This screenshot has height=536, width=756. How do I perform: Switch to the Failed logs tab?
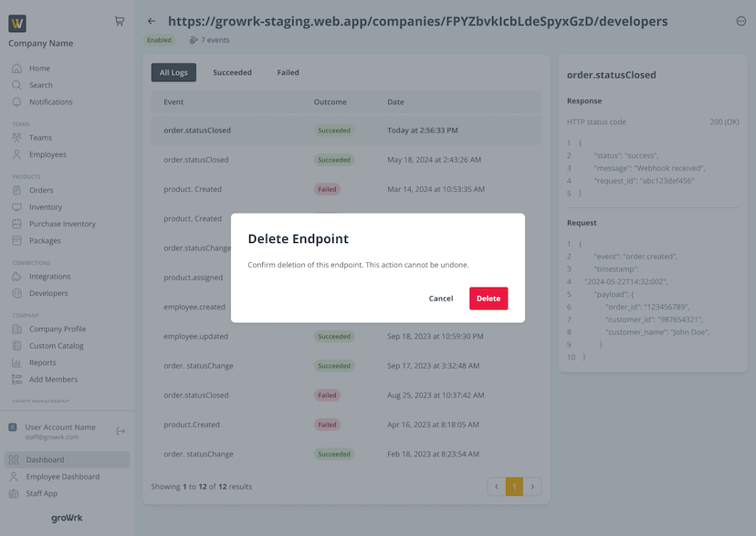288,71
